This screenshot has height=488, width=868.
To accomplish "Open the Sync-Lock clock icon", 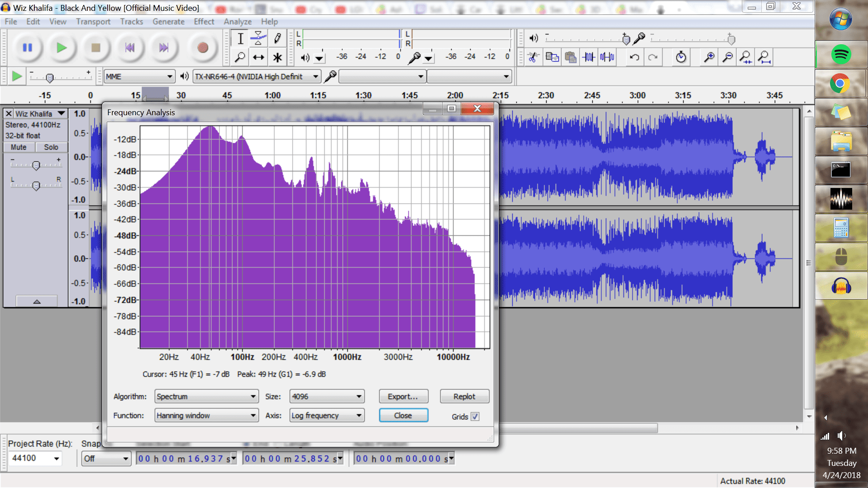I will (681, 57).
